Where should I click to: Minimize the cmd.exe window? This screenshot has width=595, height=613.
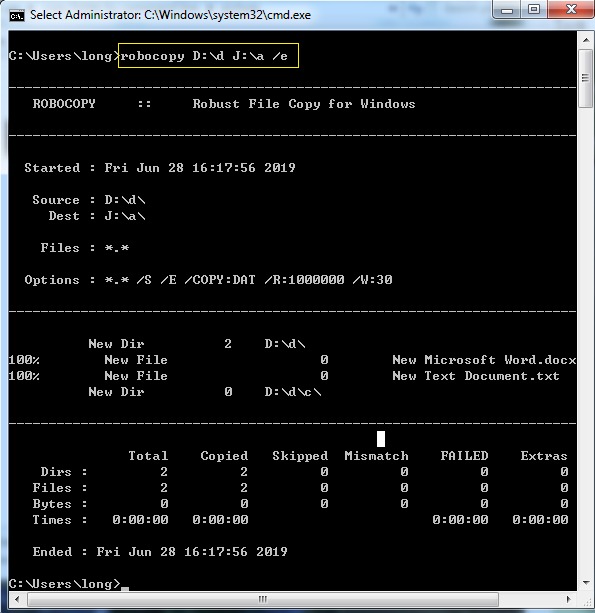[507, 9]
